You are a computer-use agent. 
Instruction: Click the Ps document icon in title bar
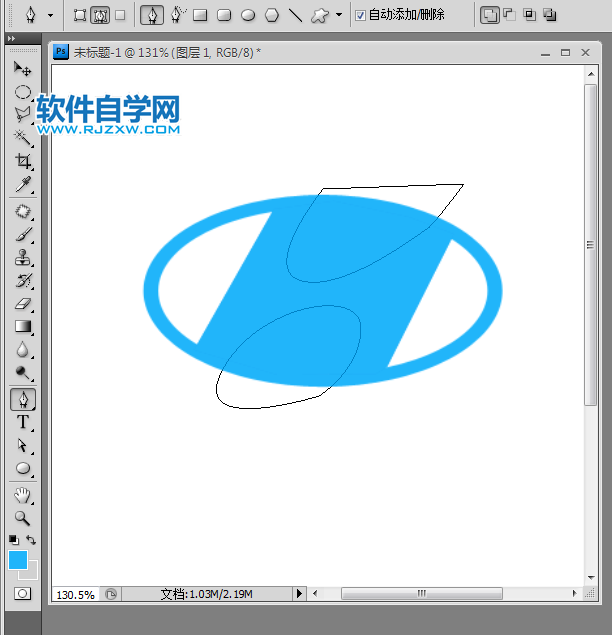[61, 52]
